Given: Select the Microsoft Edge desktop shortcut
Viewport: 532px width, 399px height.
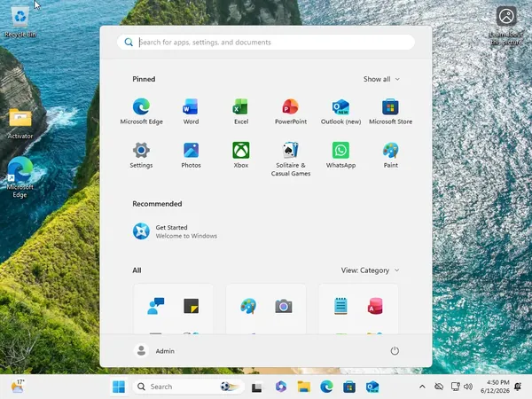Looking at the screenshot, I should coord(20,177).
